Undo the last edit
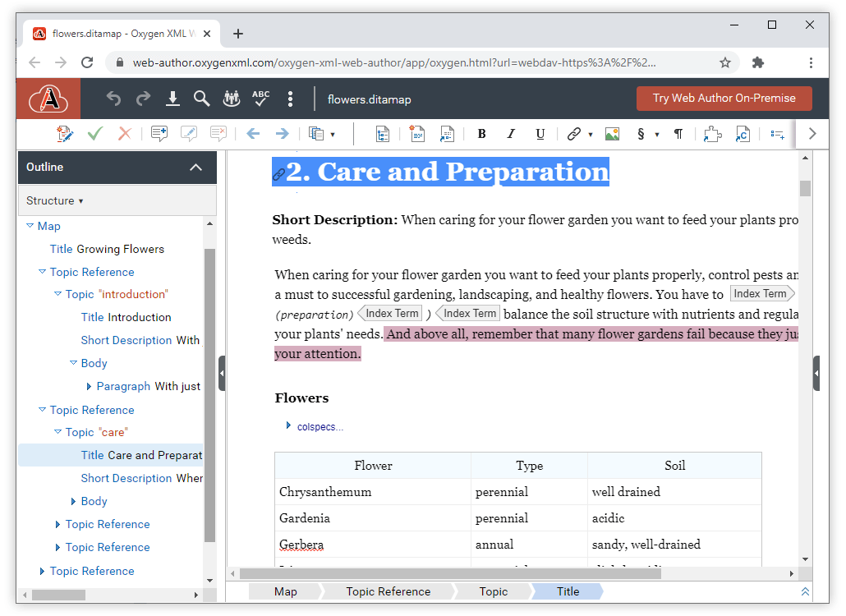 (113, 99)
